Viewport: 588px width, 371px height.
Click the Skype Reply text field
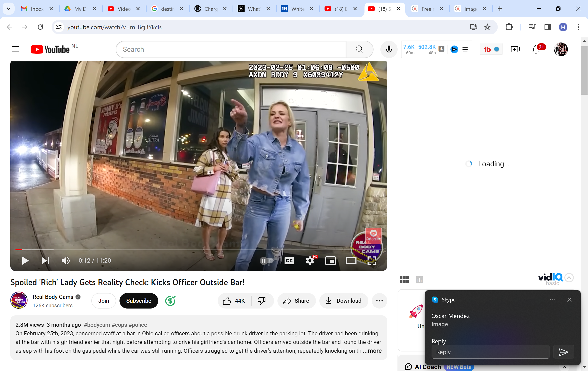click(x=490, y=352)
